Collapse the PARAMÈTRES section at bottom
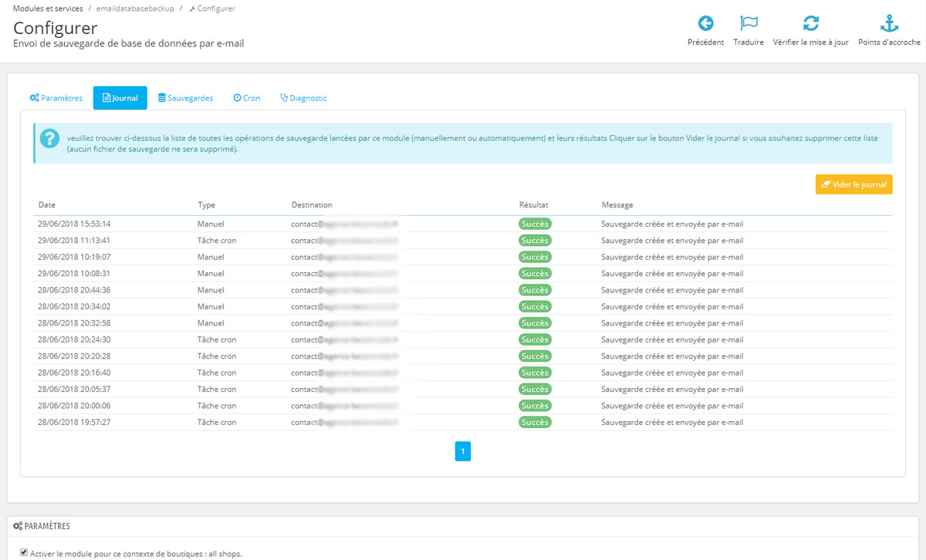 tap(46, 525)
